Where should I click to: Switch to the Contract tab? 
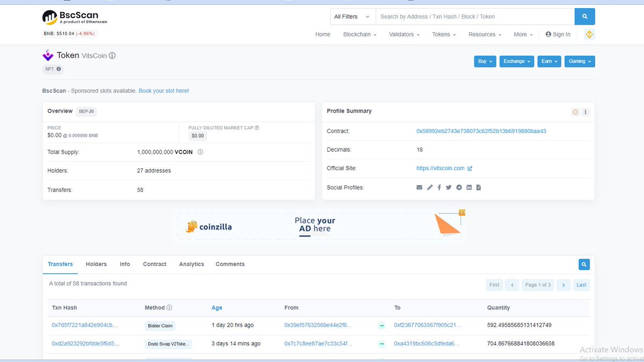[x=155, y=264]
